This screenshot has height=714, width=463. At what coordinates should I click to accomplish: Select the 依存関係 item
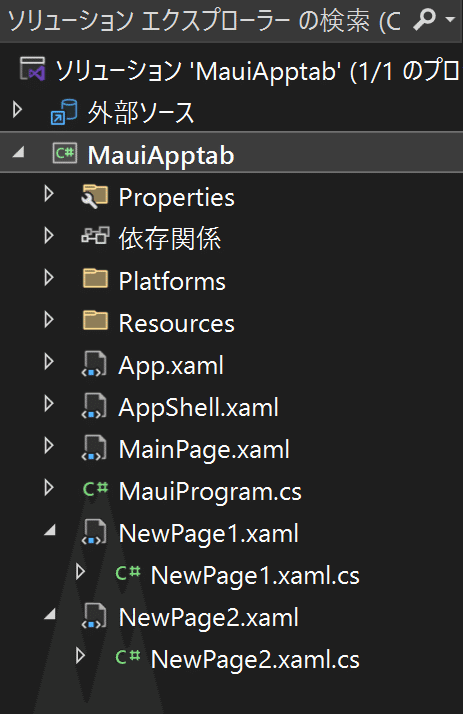pyautogui.click(x=170, y=239)
